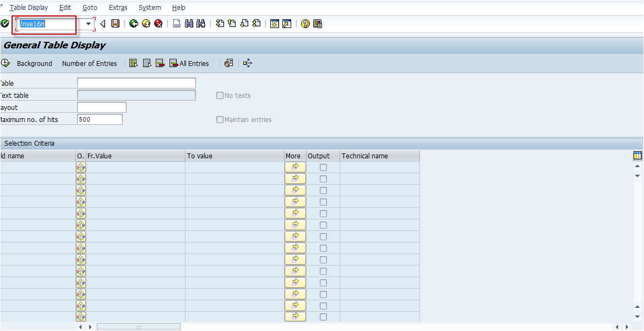This screenshot has width=644, height=331.
Task: Open the Goto menu
Action: click(90, 7)
